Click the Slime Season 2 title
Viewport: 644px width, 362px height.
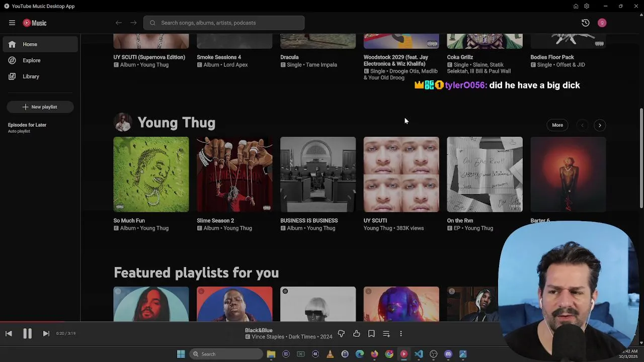[x=215, y=221]
